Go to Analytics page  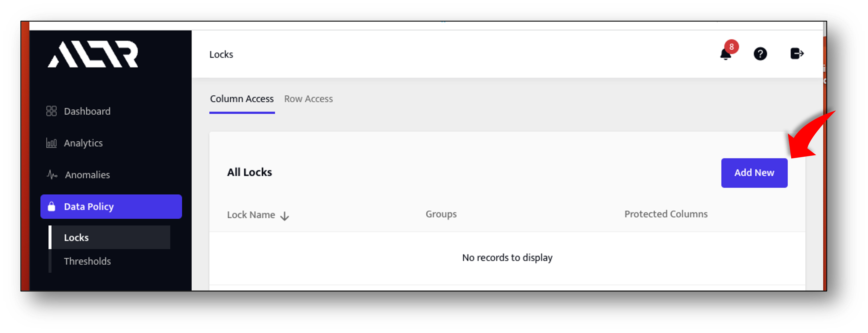(x=83, y=143)
